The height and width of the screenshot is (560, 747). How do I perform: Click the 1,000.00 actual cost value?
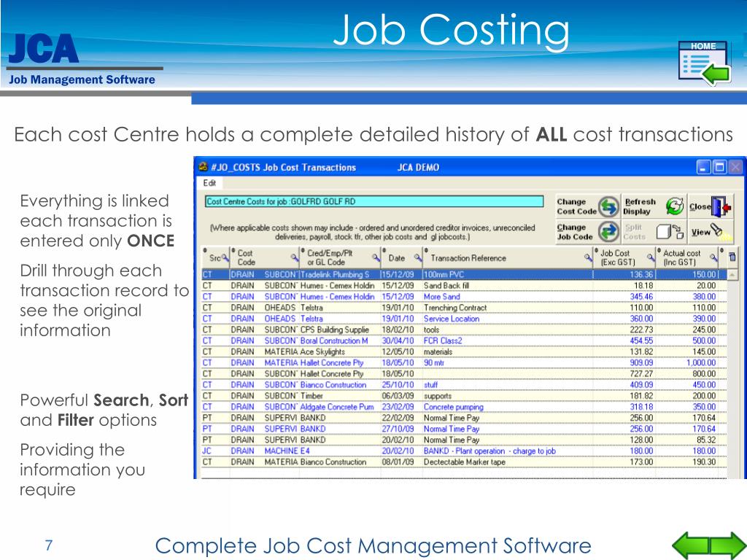tap(701, 363)
